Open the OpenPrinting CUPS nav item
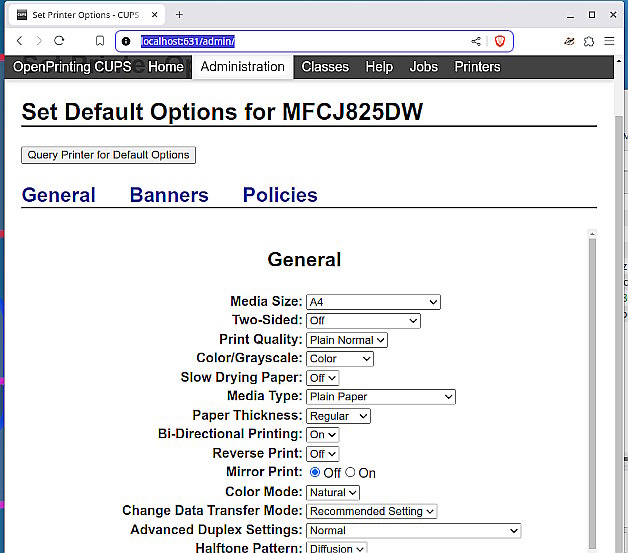628x553 pixels. 72,67
